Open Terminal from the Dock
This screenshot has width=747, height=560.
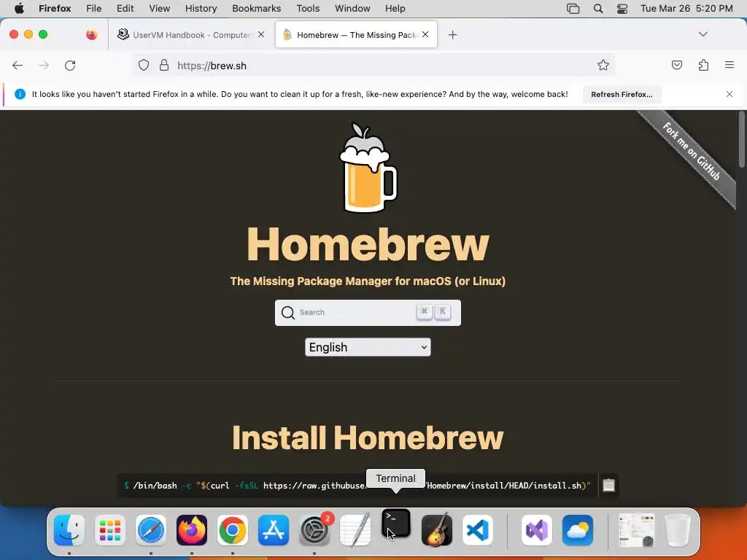[x=396, y=524]
